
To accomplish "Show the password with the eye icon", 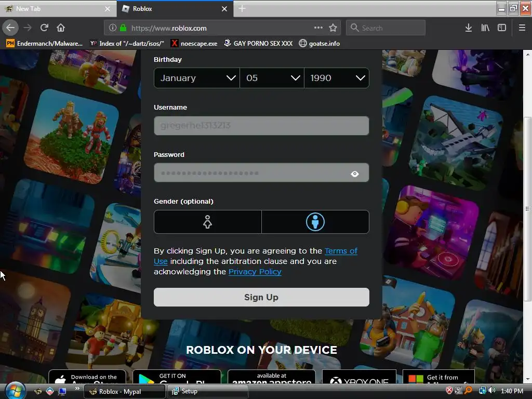I will click(354, 174).
